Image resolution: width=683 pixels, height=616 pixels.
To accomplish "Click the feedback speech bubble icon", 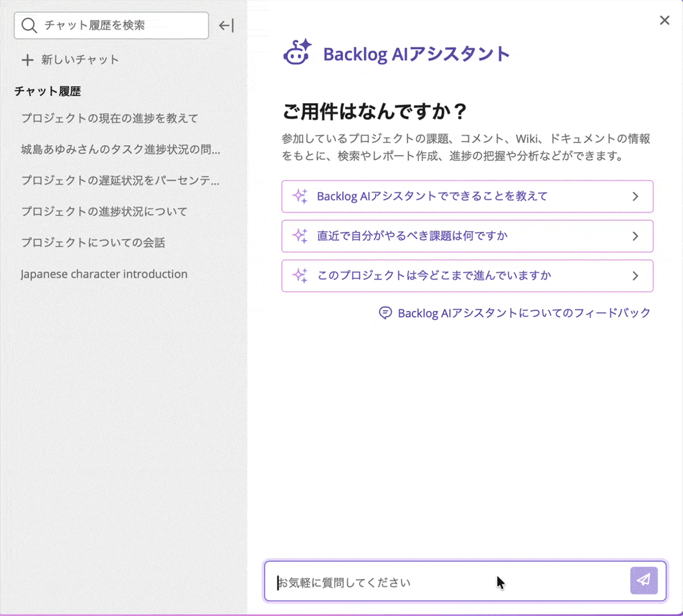I will (x=385, y=312).
